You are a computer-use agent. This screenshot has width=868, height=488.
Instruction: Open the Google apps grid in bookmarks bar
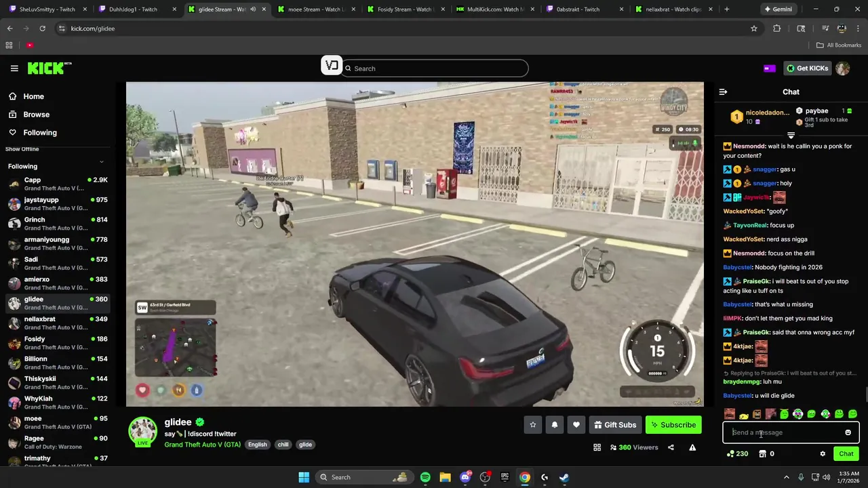click(9, 45)
